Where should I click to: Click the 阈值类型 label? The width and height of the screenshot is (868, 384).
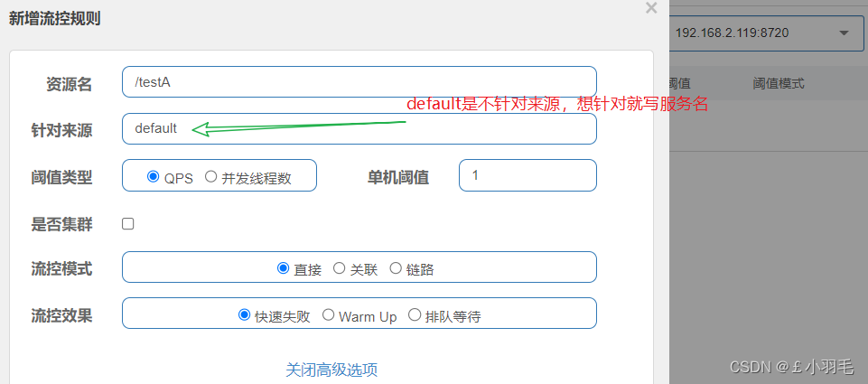tap(61, 177)
